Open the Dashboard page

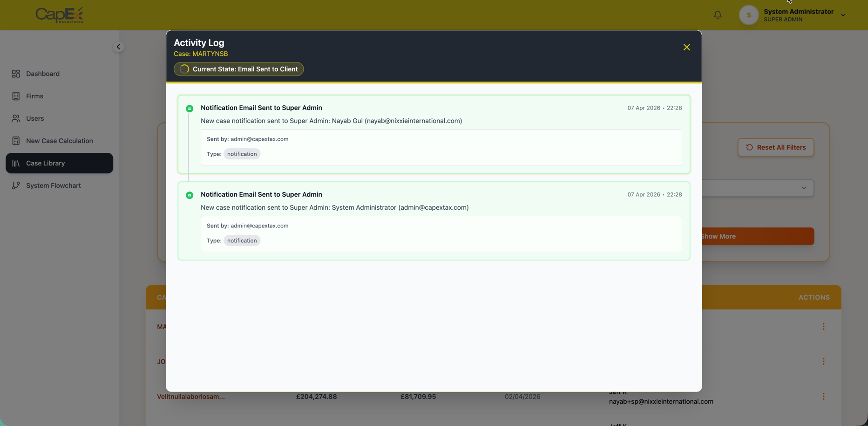pos(42,74)
